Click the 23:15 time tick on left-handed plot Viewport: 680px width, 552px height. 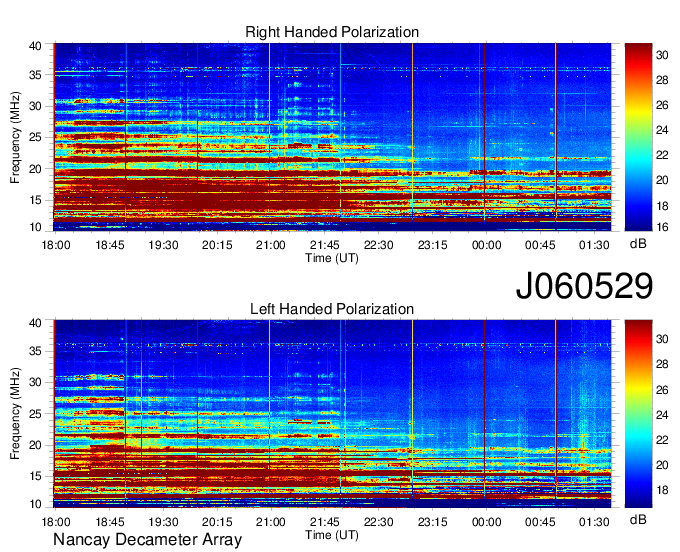click(432, 522)
